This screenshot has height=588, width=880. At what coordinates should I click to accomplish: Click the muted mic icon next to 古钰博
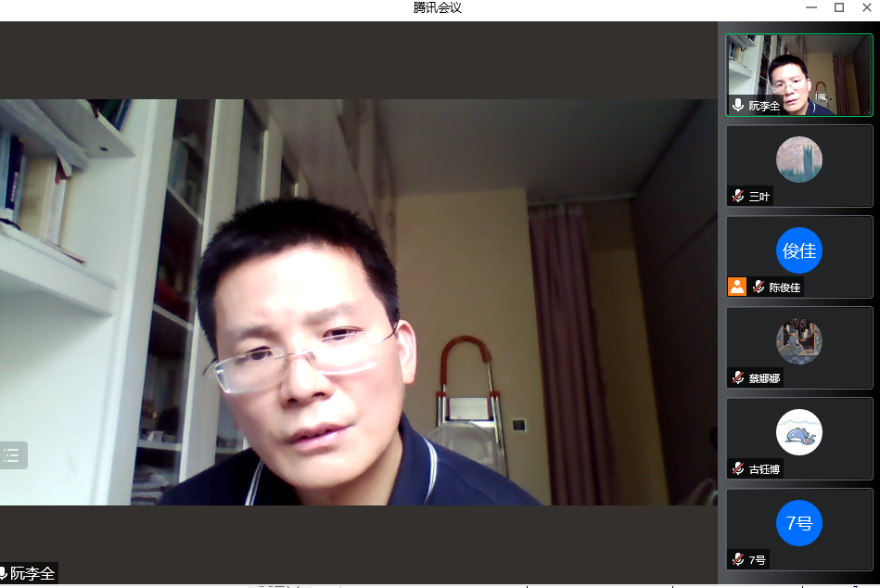(738, 468)
